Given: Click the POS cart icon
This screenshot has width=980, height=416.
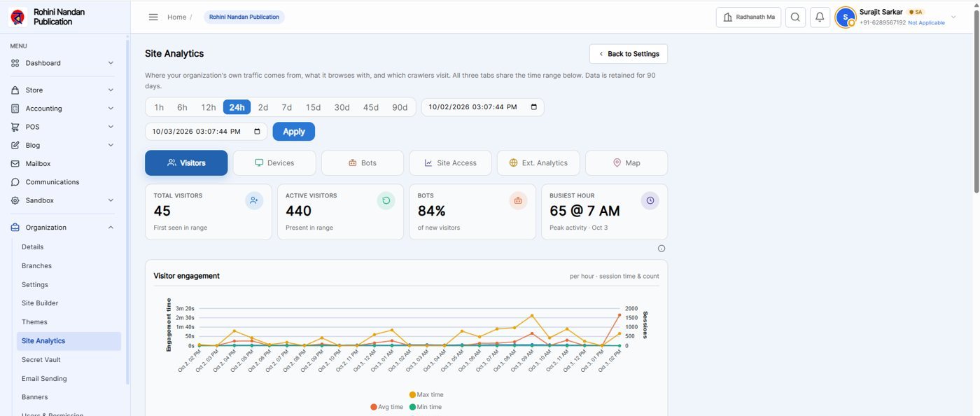Looking at the screenshot, I should pos(15,127).
